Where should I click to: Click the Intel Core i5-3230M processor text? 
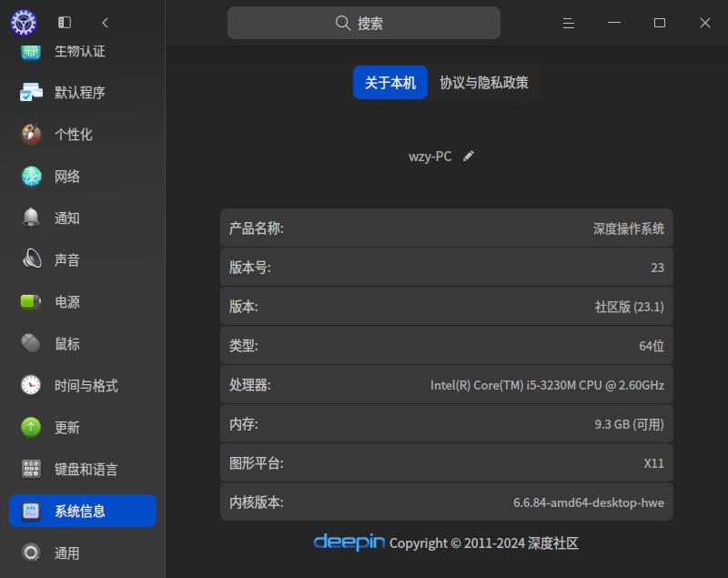pyautogui.click(x=547, y=385)
